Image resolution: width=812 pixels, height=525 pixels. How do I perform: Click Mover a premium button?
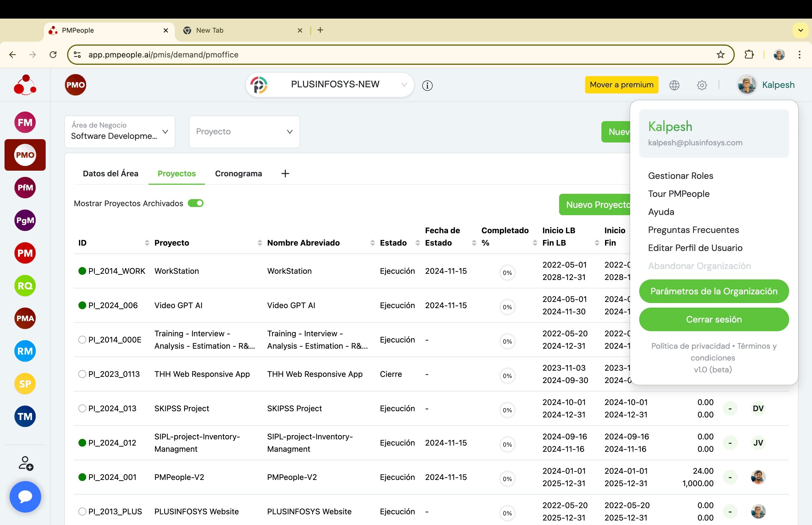coord(621,84)
